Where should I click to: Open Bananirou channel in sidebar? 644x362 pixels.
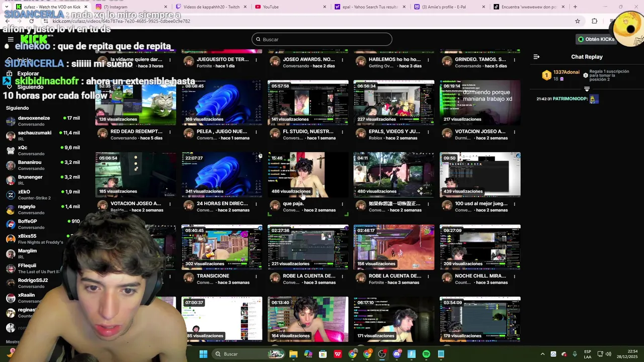point(43,165)
